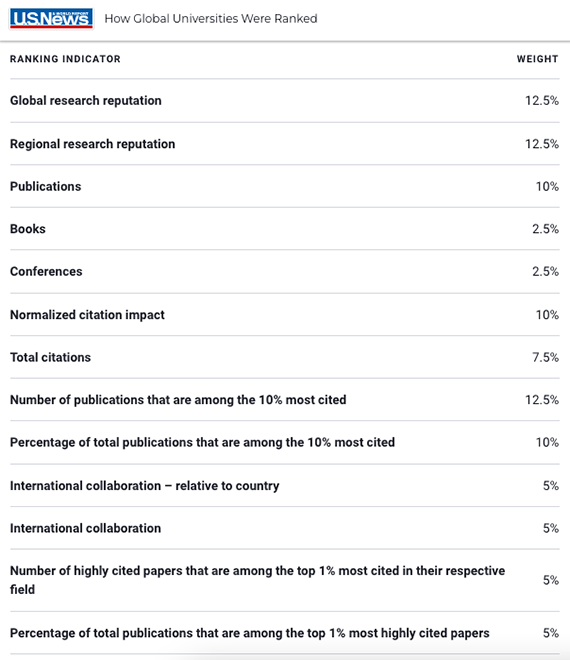Click the Publications indicator label
This screenshot has width=570, height=660.
point(45,186)
